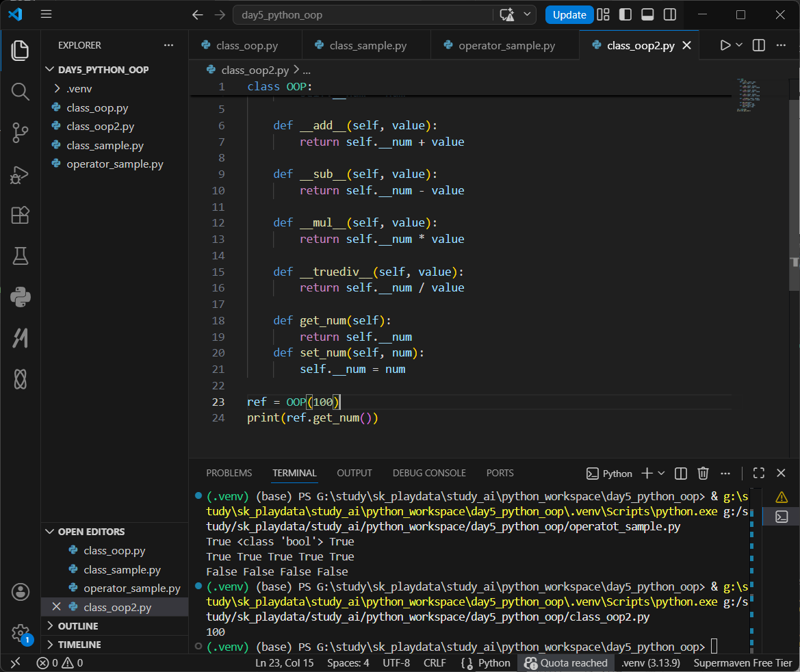
Task: Go forward with the right arrow
Action: [220, 15]
